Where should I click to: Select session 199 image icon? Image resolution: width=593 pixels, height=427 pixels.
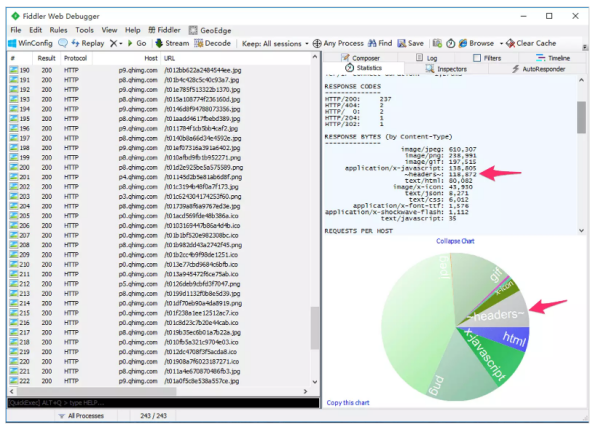14,157
